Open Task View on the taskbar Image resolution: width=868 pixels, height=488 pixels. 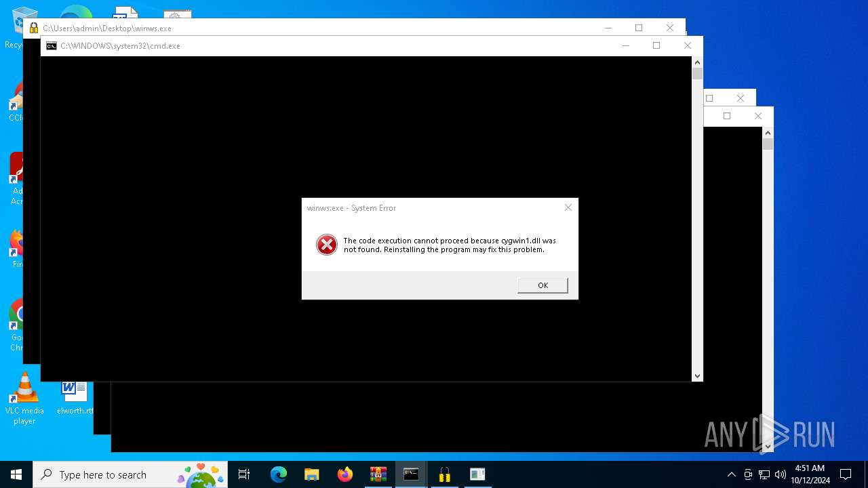tap(244, 474)
